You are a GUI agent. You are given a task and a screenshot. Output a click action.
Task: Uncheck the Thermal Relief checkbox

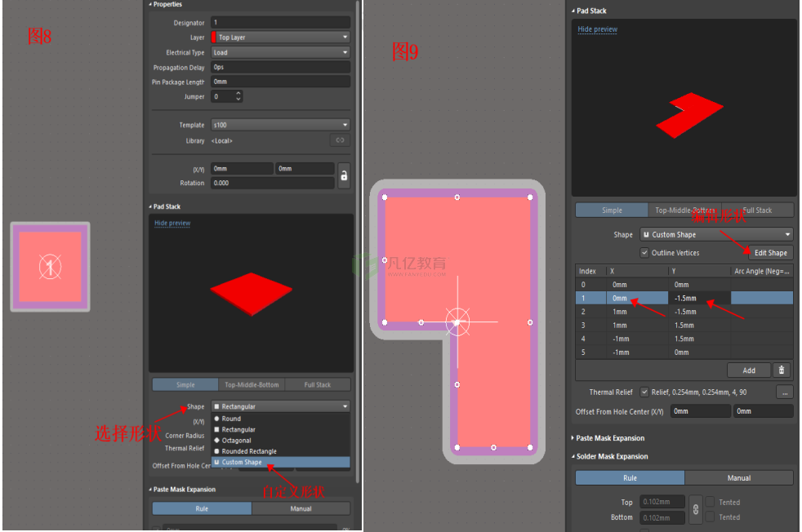(645, 392)
